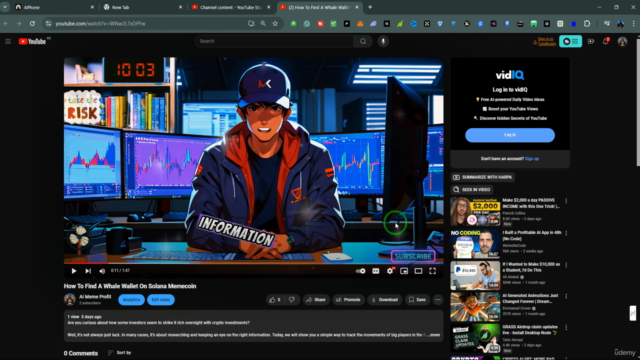Bookmark this page with star icon
640x360 pixels.
275,24
